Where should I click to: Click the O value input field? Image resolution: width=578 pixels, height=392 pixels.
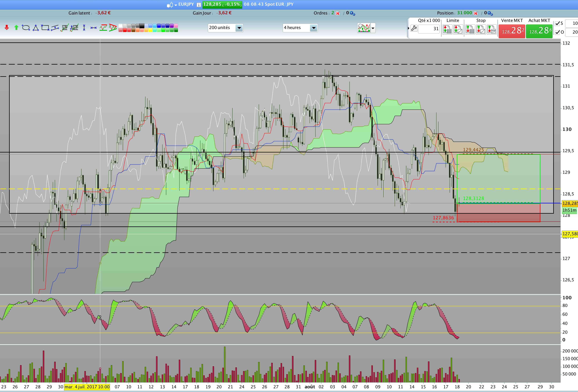click(x=572, y=32)
